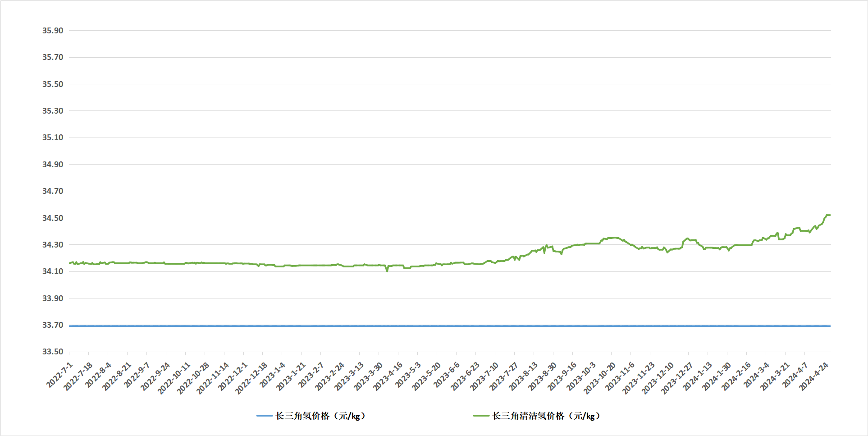Select the x-axis date 2023-12-27
868x436 pixels.
coord(677,378)
